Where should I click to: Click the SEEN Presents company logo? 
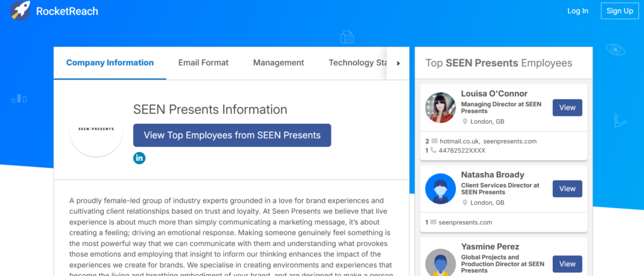pyautogui.click(x=96, y=130)
